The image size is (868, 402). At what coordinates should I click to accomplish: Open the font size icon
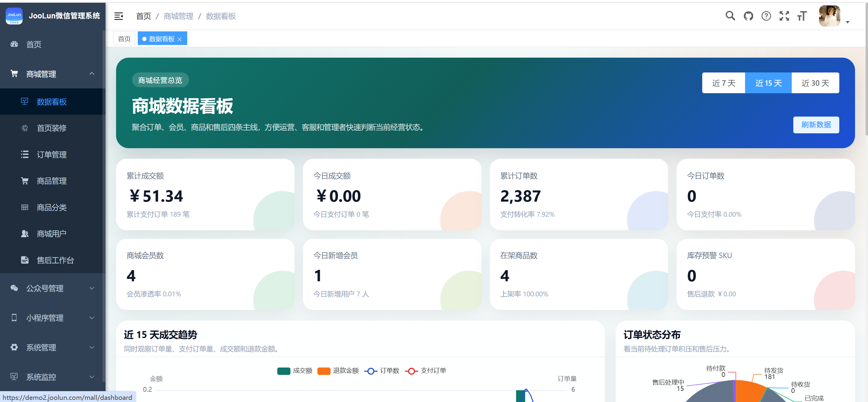pos(802,16)
